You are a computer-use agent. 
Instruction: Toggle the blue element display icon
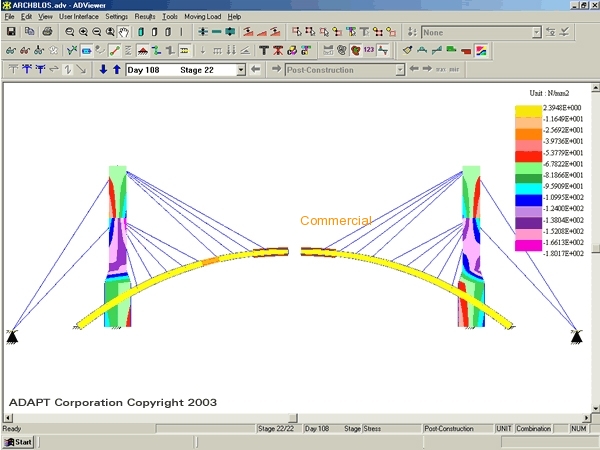click(x=86, y=50)
